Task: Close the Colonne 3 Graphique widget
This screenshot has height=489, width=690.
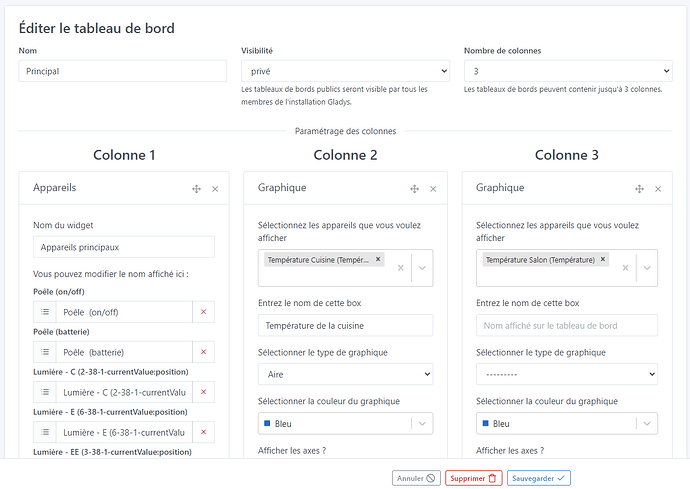Action: click(x=658, y=188)
